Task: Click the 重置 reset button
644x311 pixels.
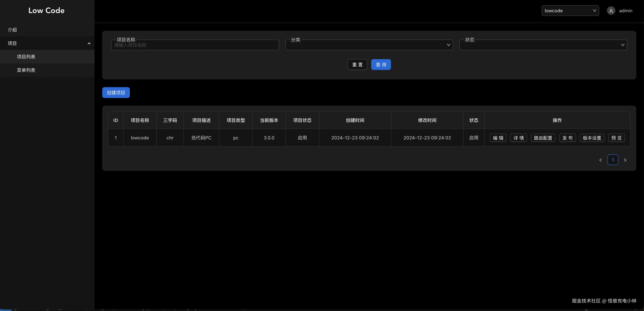Action: click(357, 65)
